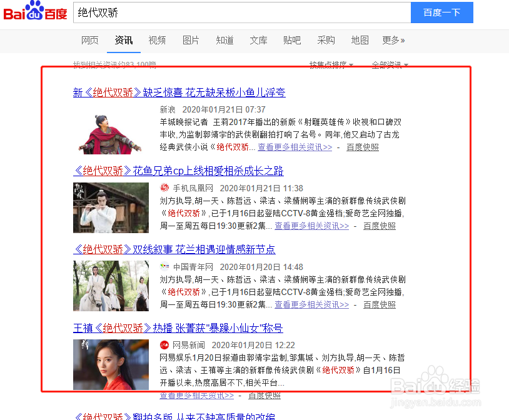Open the 地图 tab
509x420 pixels.
360,40
